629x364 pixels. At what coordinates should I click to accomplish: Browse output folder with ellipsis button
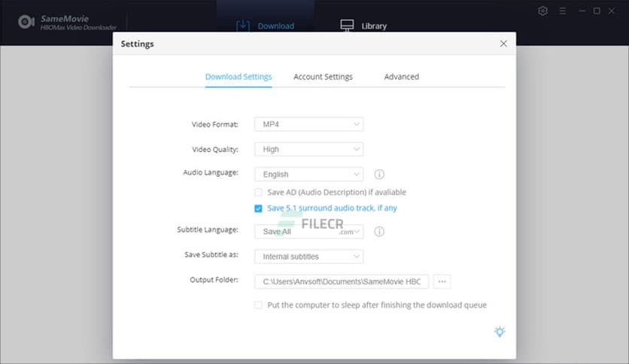tap(442, 281)
